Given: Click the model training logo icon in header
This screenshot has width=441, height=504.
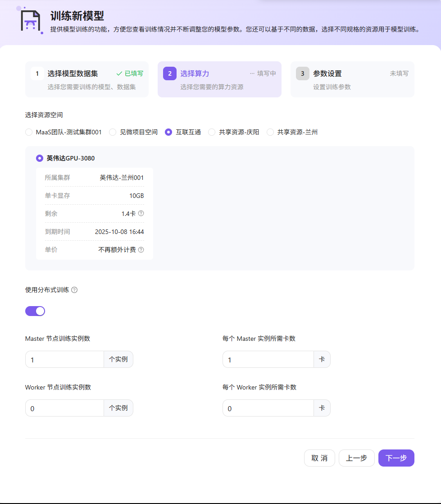Looking at the screenshot, I should point(31,21).
